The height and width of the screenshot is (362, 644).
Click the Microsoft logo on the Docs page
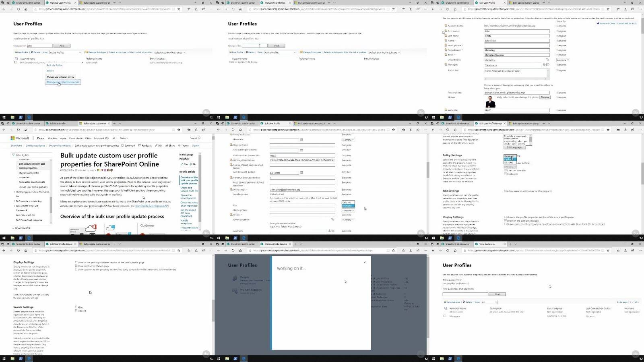point(20,138)
